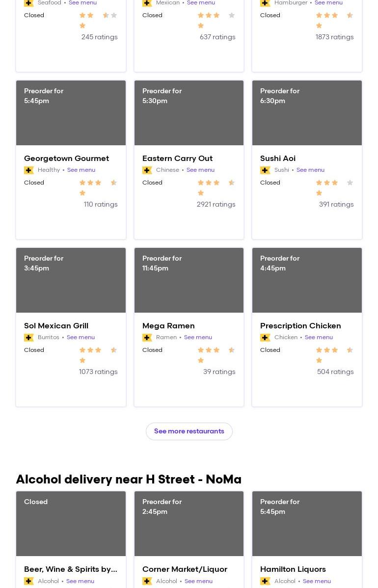The width and height of the screenshot is (378, 588).
Task: Open See menu link for Prescription Chicken
Action: 319,337
